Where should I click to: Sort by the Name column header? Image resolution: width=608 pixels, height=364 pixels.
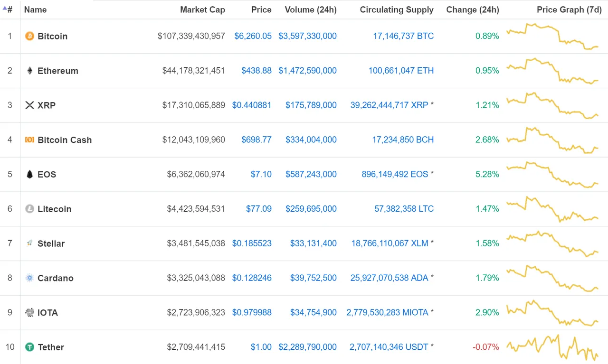(35, 9)
